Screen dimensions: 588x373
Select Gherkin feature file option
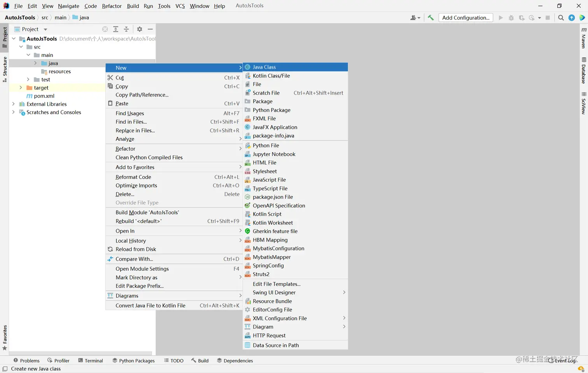[x=295, y=231]
